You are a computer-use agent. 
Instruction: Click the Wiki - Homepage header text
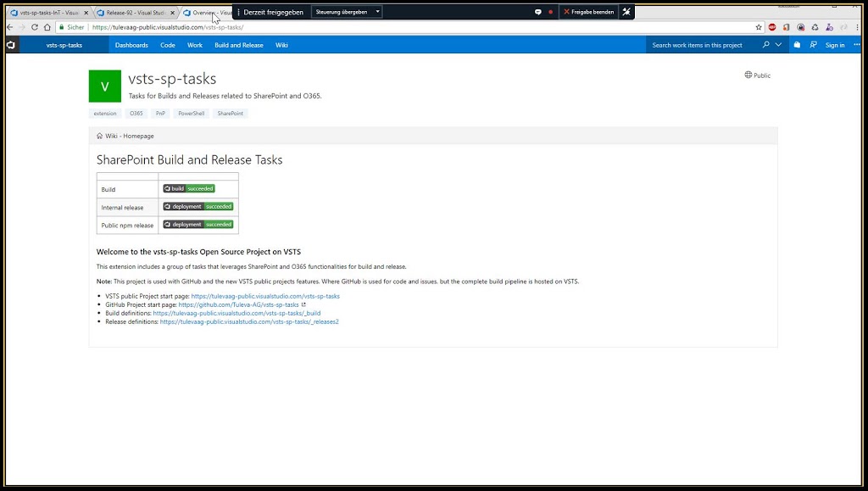point(130,136)
